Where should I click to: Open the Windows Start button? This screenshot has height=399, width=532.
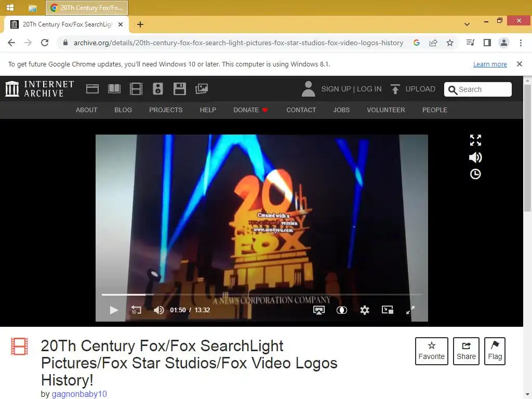(x=10, y=7)
